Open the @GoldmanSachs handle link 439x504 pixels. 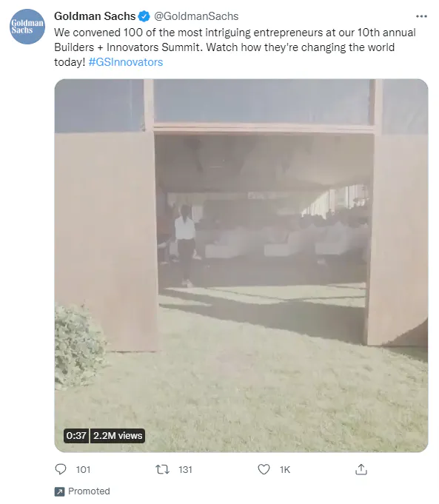(x=196, y=16)
